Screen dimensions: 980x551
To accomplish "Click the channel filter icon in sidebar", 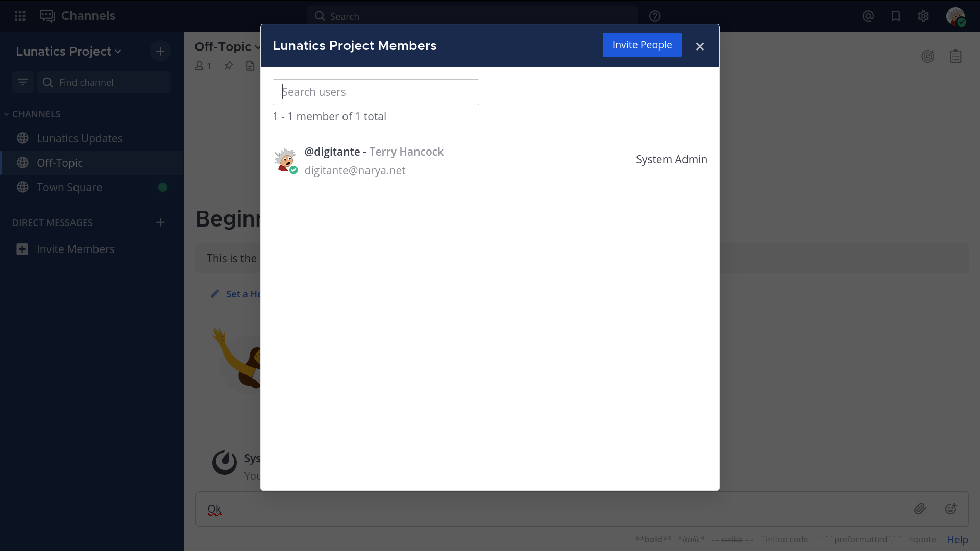I will pos(23,82).
